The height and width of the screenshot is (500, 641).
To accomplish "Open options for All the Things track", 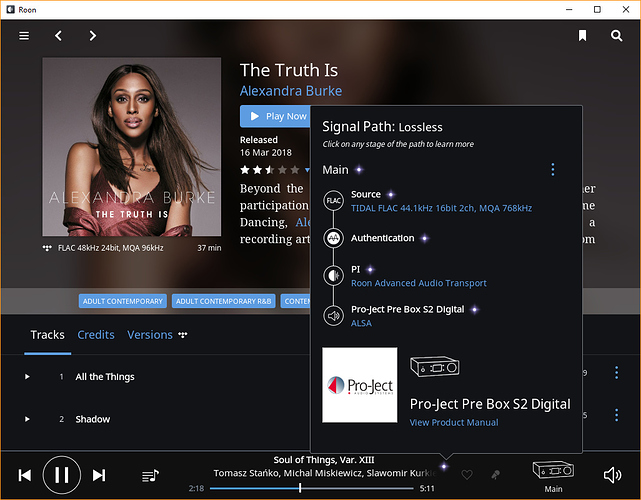I will [616, 372].
